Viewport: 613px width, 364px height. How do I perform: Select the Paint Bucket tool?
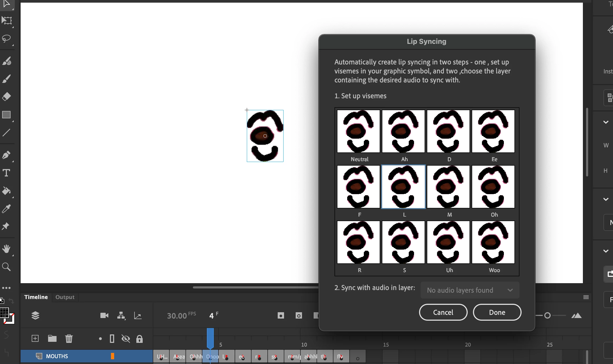pos(6,191)
